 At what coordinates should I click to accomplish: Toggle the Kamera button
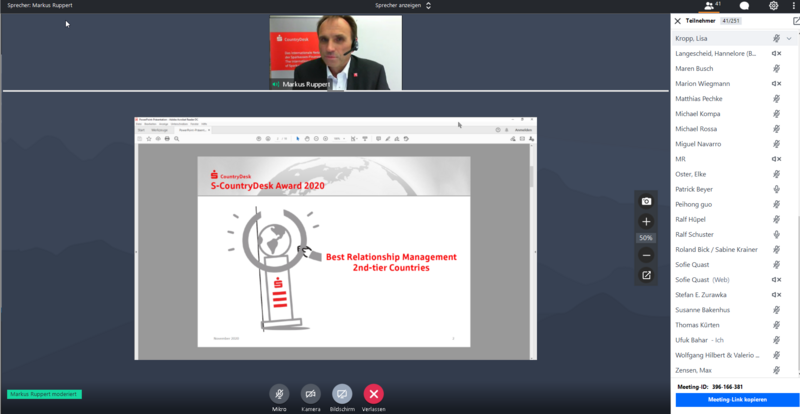(x=311, y=394)
